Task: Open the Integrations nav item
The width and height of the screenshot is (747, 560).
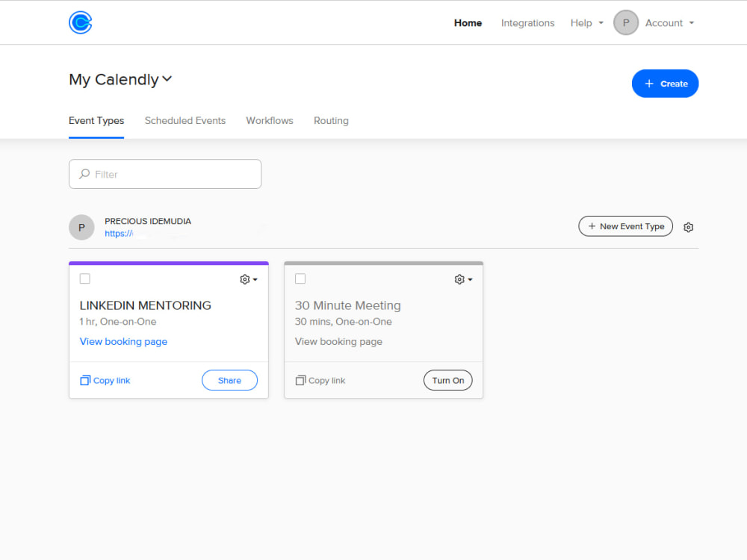Action: point(527,23)
